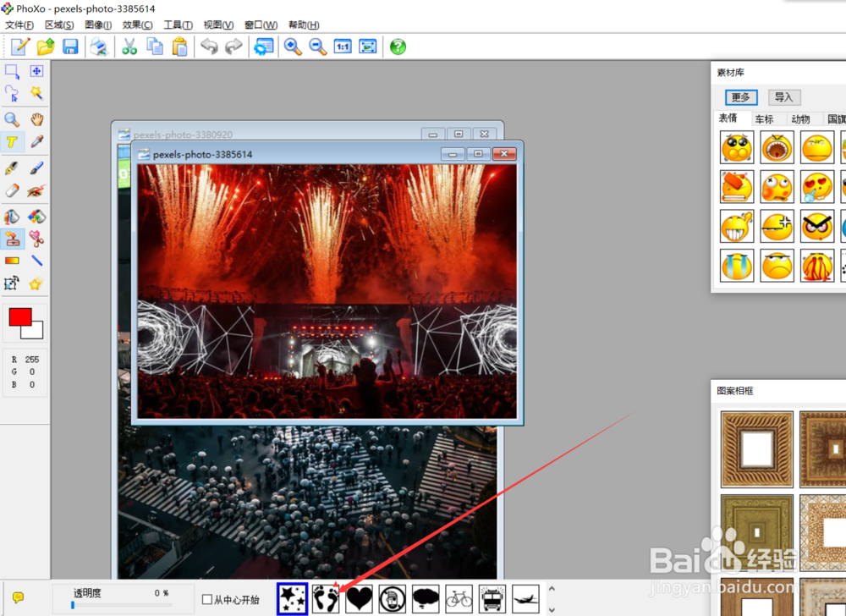
Task: Select the Text tool
Action: (12, 142)
